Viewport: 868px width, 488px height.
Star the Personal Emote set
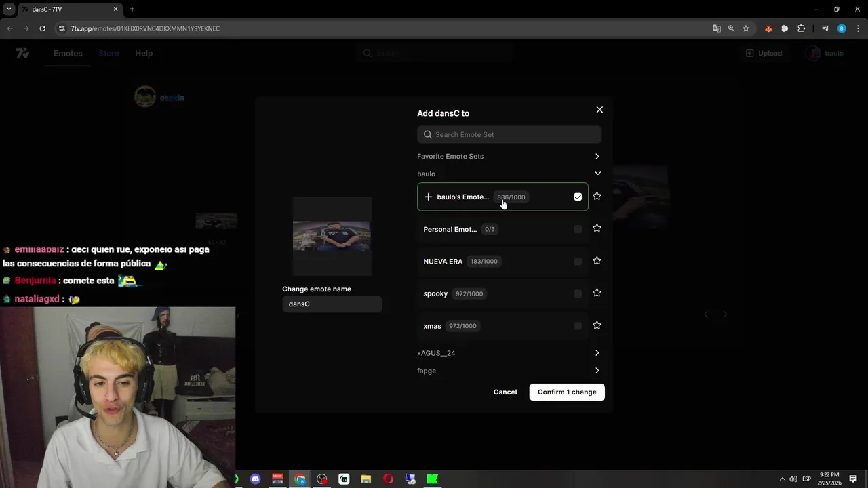click(x=597, y=228)
